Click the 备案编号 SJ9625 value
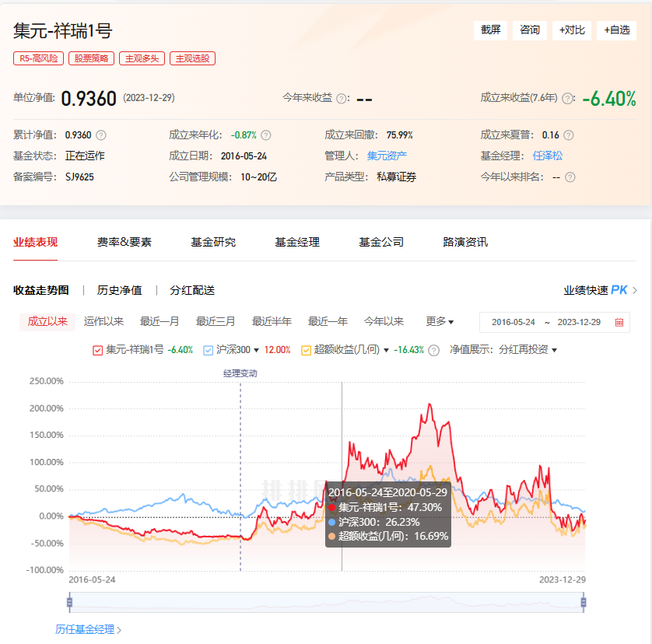 79,177
